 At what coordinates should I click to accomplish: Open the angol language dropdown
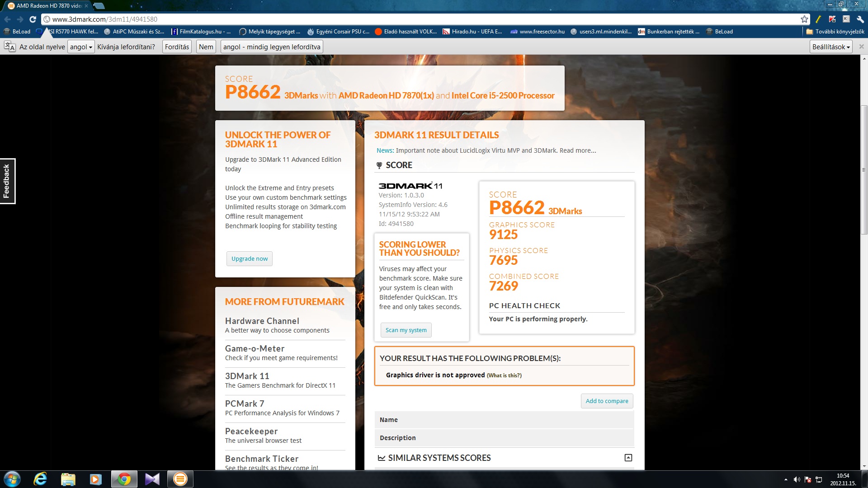tap(81, 47)
